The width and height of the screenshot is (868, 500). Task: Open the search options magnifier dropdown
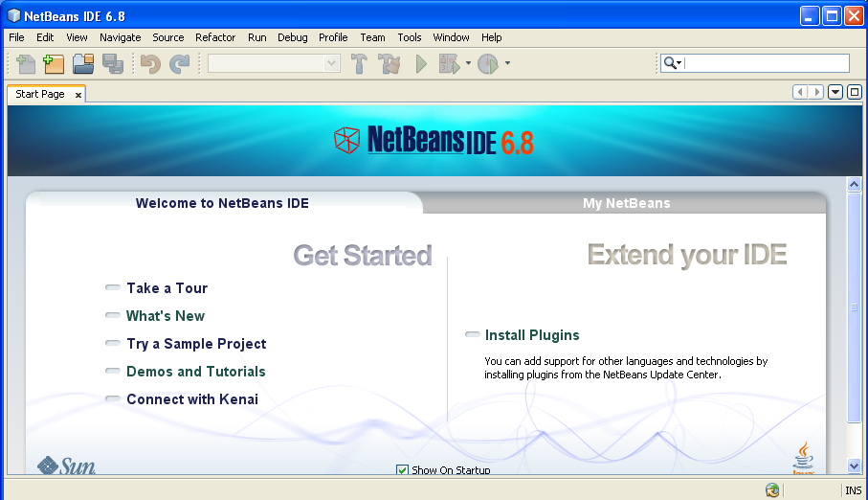[x=672, y=63]
